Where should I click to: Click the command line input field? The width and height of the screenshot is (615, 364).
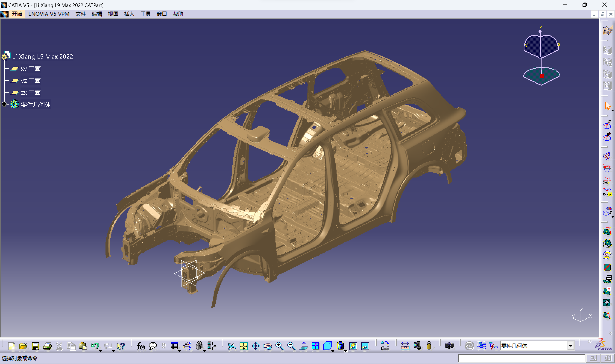[521, 358]
